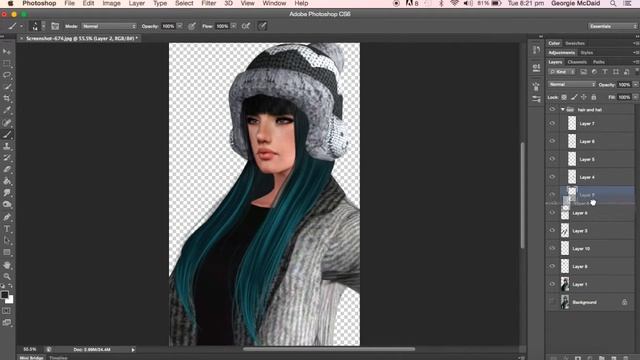
Task: Lock image pixels
Action: (x=574, y=97)
